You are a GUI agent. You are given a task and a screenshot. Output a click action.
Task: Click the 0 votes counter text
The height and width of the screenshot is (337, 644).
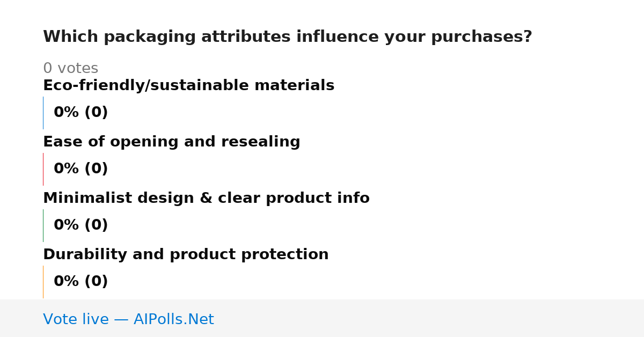[x=70, y=69]
